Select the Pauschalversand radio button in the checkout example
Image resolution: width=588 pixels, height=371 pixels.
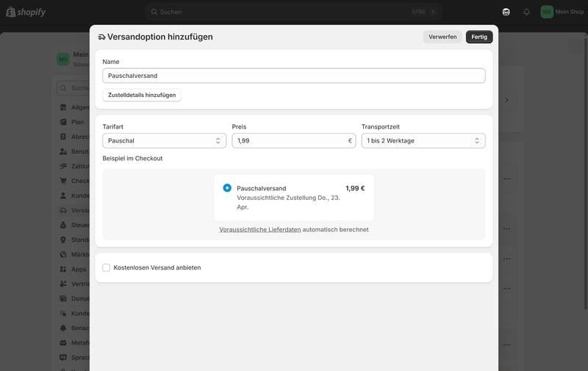point(227,188)
